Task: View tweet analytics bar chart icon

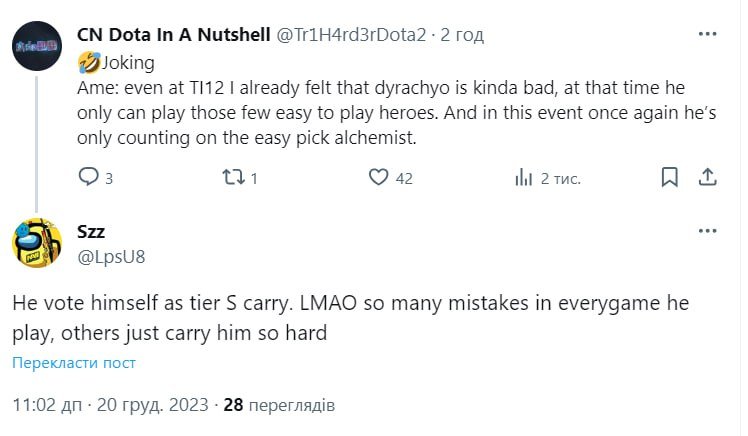Action: 523,178
